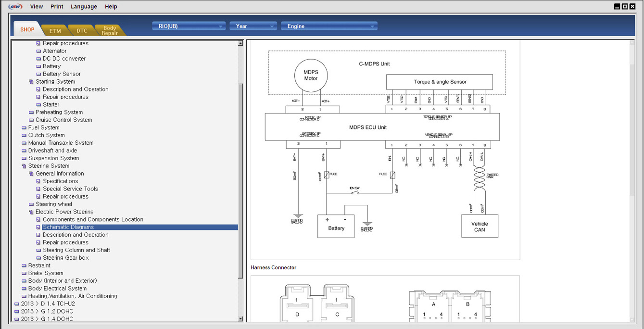The width and height of the screenshot is (644, 329).
Task: Collapse the Electric Power Steering node
Action: pyautogui.click(x=31, y=212)
